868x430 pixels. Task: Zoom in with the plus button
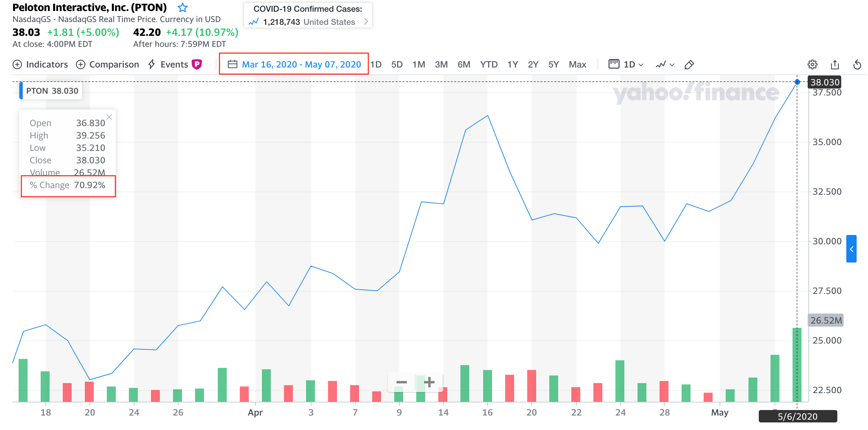tap(429, 382)
